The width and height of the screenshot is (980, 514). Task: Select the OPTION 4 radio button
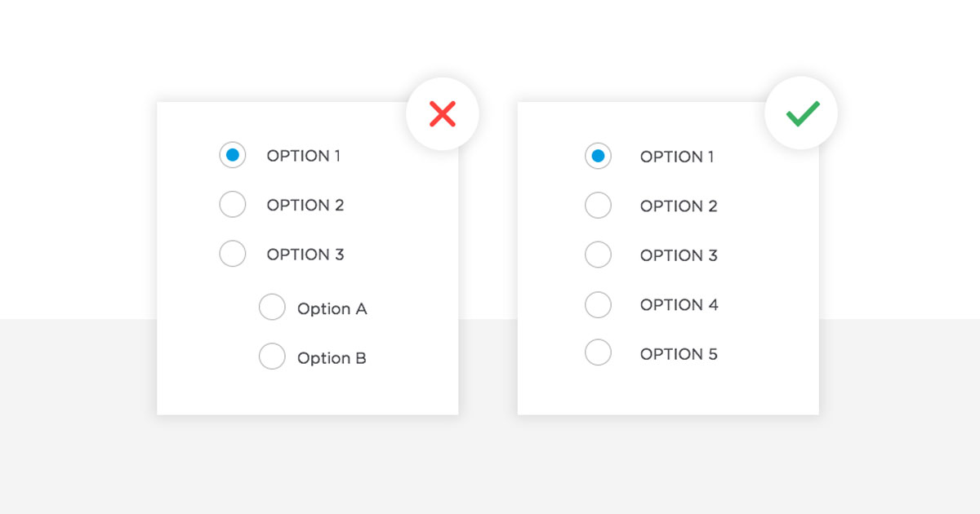click(598, 304)
